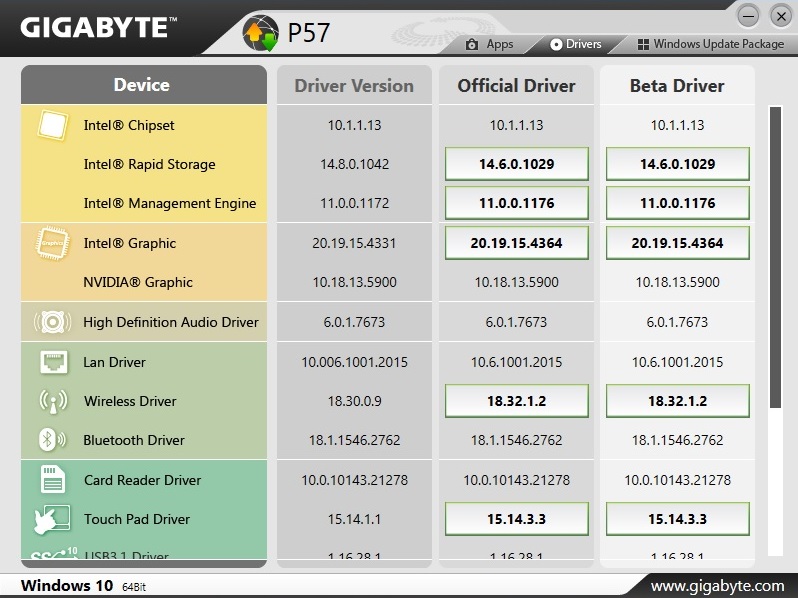Select the NVIDIA® Graphic row label

[x=138, y=282]
